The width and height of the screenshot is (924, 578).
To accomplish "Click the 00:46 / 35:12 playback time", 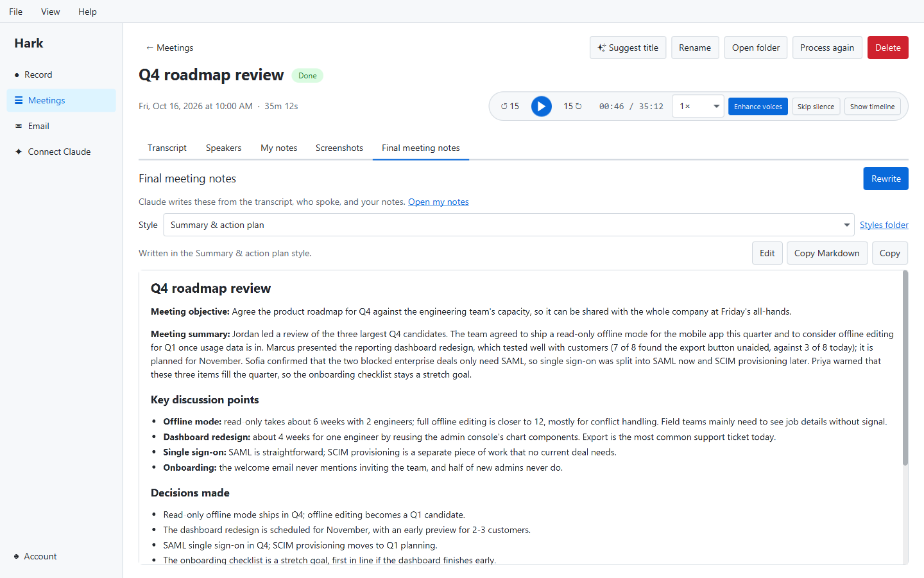I will 631,107.
